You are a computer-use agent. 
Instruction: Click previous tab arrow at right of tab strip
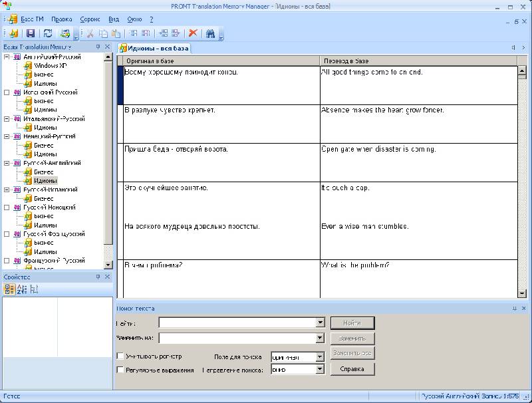click(x=513, y=48)
